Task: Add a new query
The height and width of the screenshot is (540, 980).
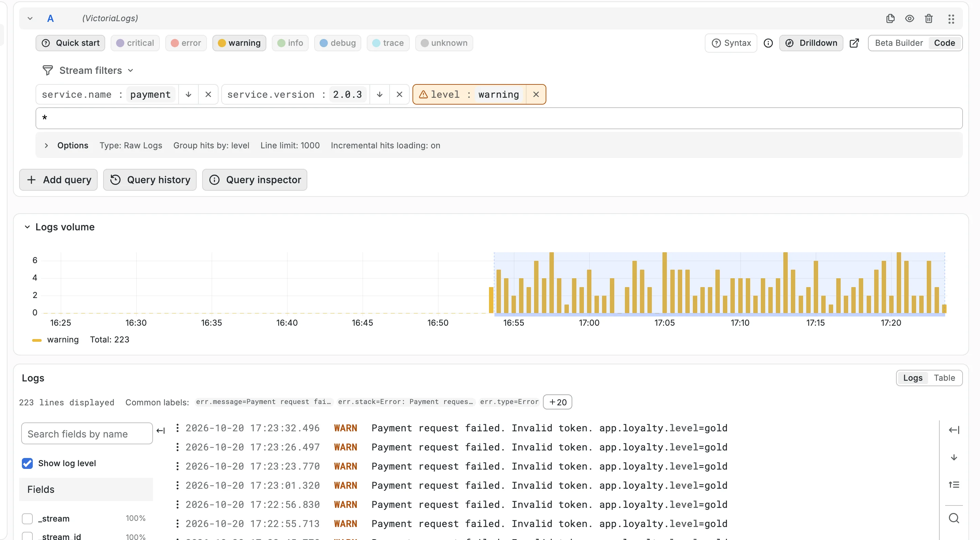Action: coord(58,180)
